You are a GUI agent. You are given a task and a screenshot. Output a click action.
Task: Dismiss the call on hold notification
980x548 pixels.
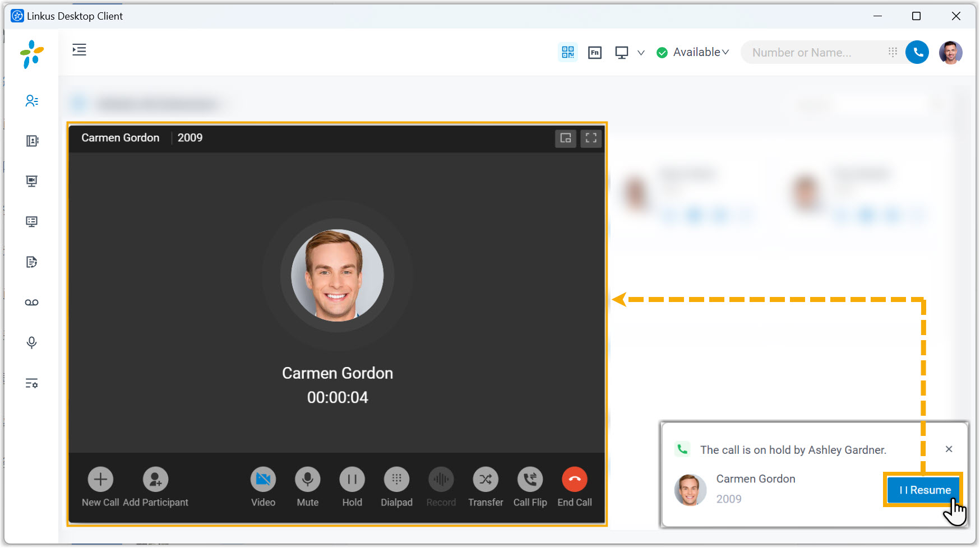pyautogui.click(x=949, y=449)
